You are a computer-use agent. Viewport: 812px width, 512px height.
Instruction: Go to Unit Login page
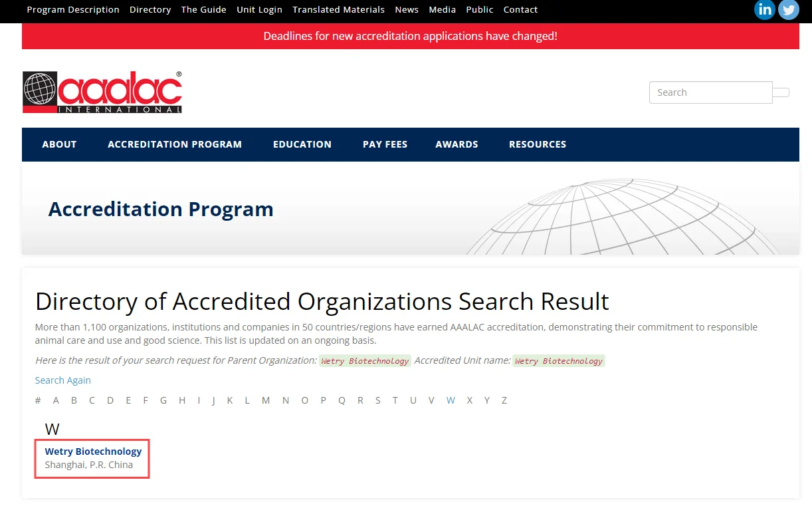259,9
